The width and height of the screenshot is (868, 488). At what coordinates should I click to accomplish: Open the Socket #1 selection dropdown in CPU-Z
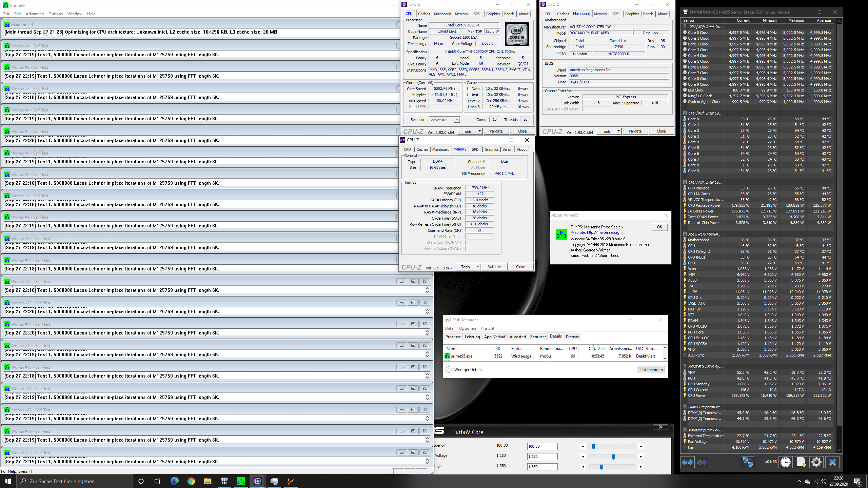click(457, 120)
